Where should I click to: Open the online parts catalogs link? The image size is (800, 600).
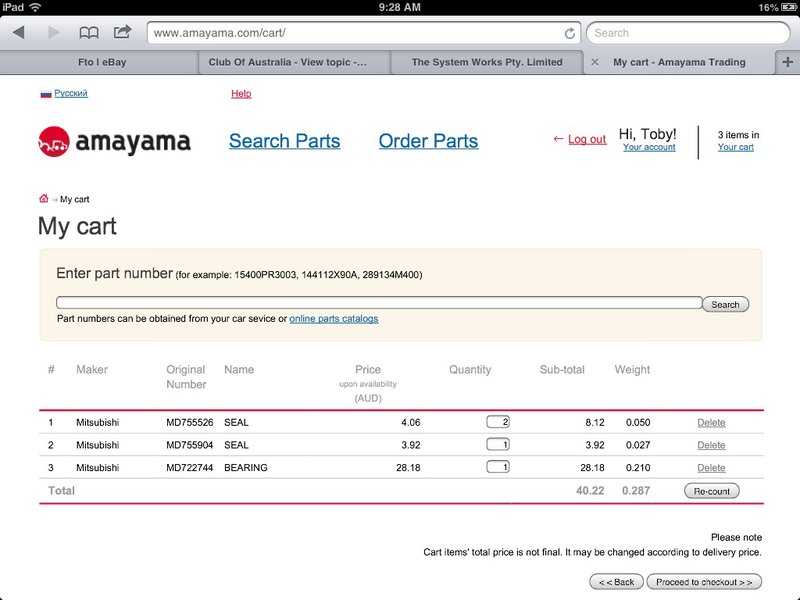click(334, 319)
